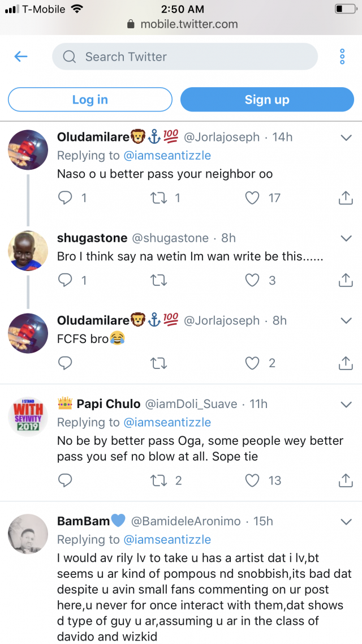Expand the chevron menu on shugastone's tweet

click(346, 238)
